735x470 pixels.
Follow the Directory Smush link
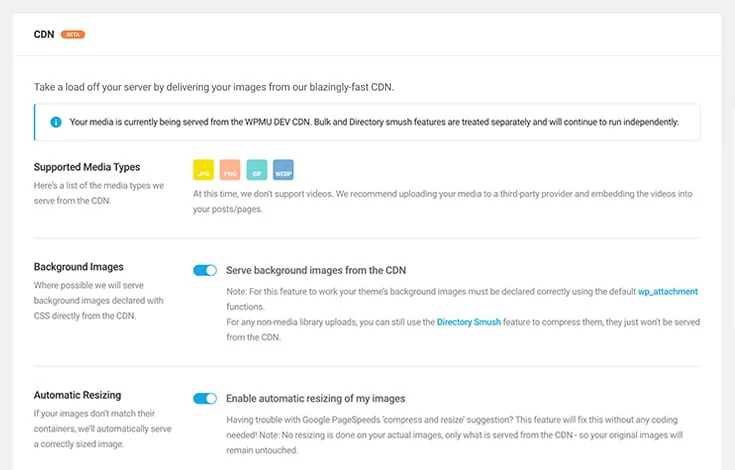click(x=469, y=322)
